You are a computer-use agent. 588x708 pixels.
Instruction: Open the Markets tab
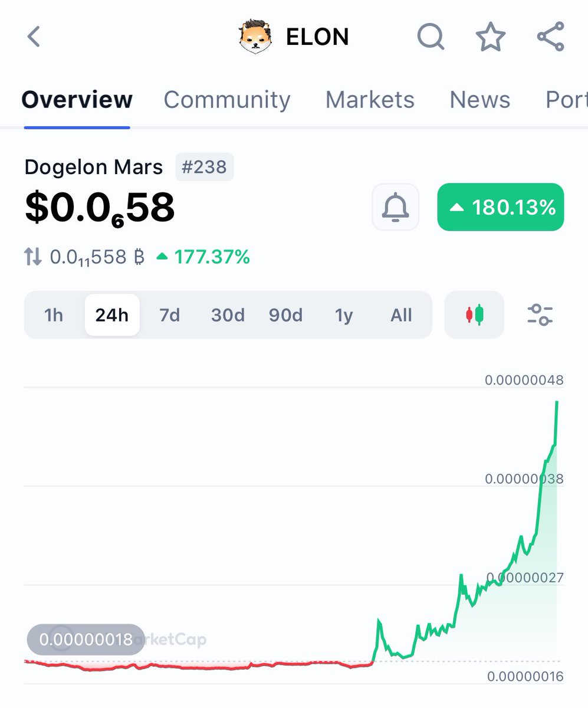370,100
